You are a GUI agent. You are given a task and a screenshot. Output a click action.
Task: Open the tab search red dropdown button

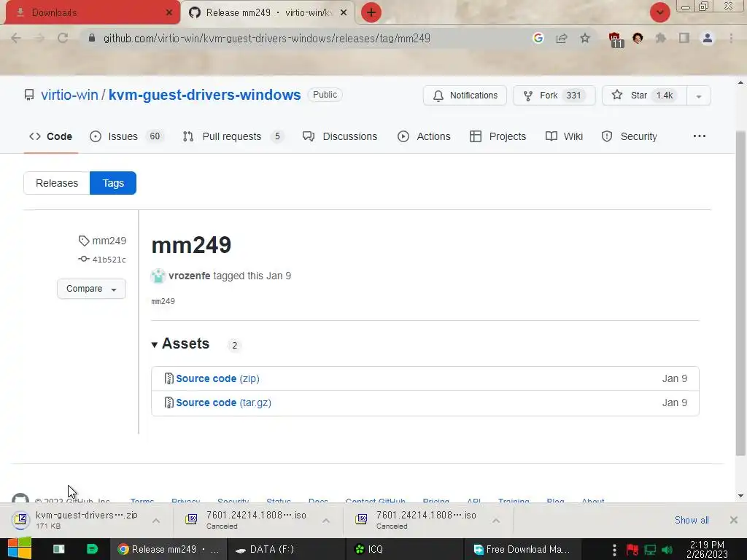659,12
